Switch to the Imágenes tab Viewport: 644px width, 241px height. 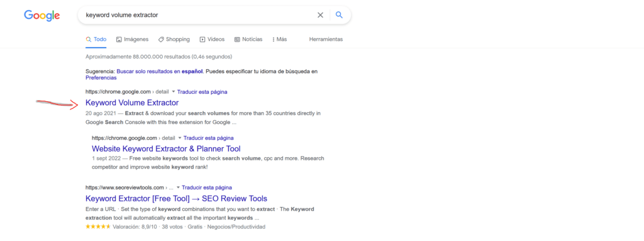132,40
